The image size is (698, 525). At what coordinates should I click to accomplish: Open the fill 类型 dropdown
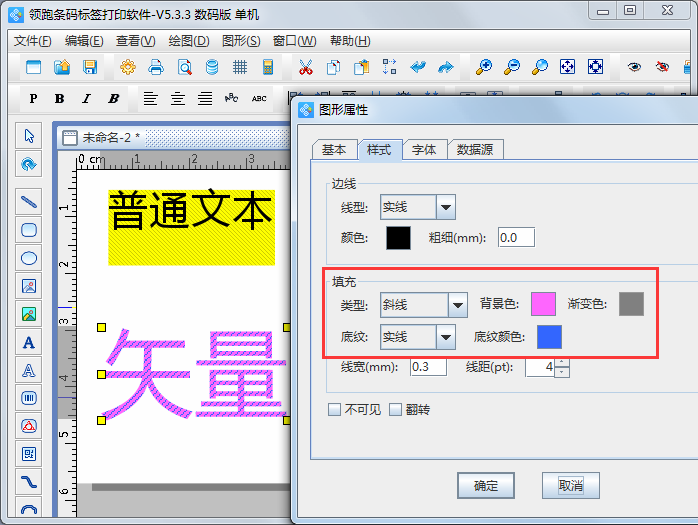(x=458, y=305)
